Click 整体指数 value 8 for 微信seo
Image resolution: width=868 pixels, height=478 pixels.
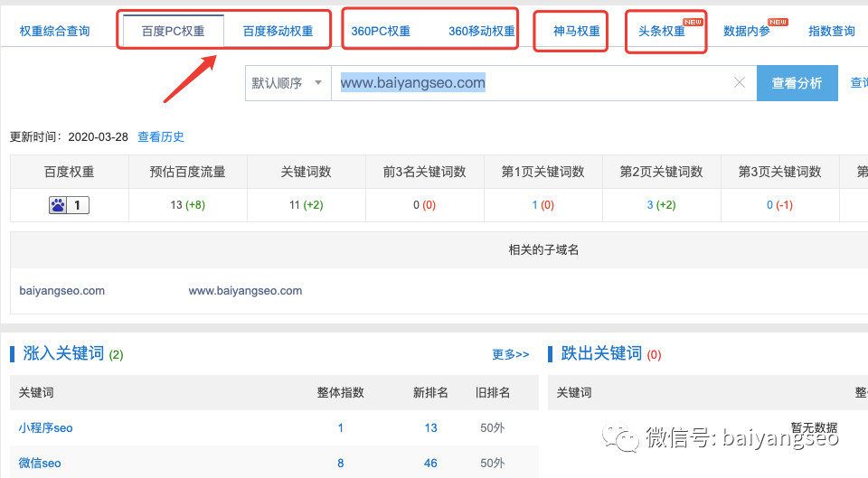point(341,463)
